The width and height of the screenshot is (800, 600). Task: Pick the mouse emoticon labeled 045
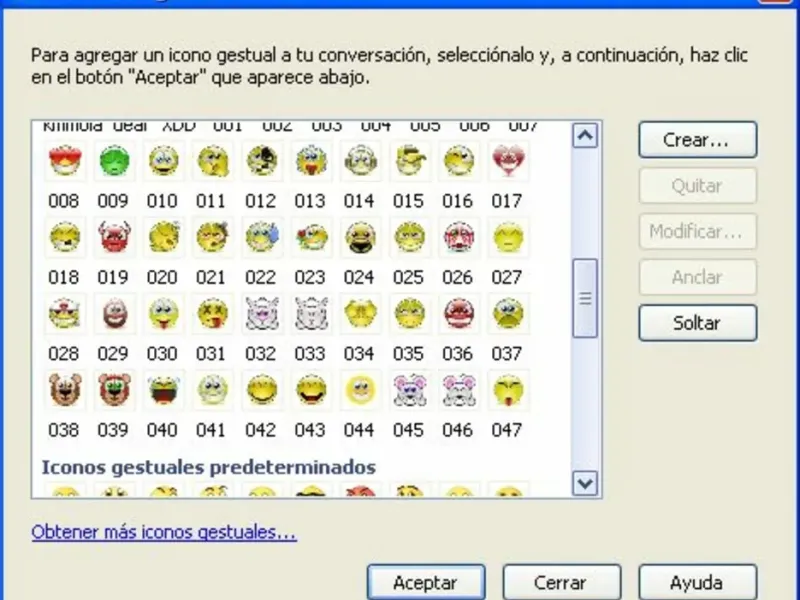[410, 390]
